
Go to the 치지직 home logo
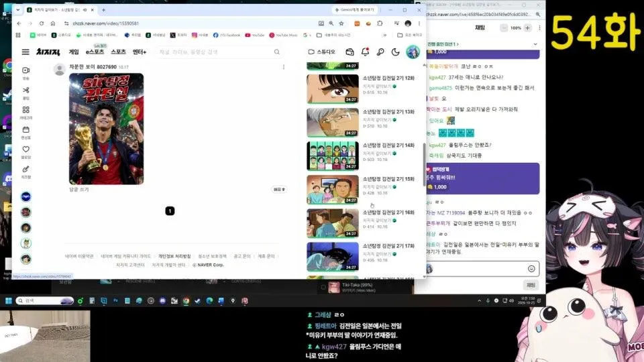(x=48, y=52)
